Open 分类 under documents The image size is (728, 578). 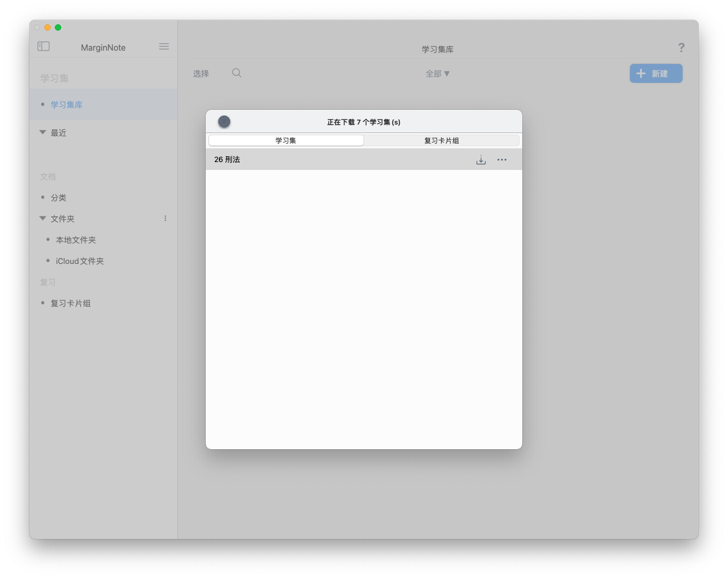pos(59,198)
